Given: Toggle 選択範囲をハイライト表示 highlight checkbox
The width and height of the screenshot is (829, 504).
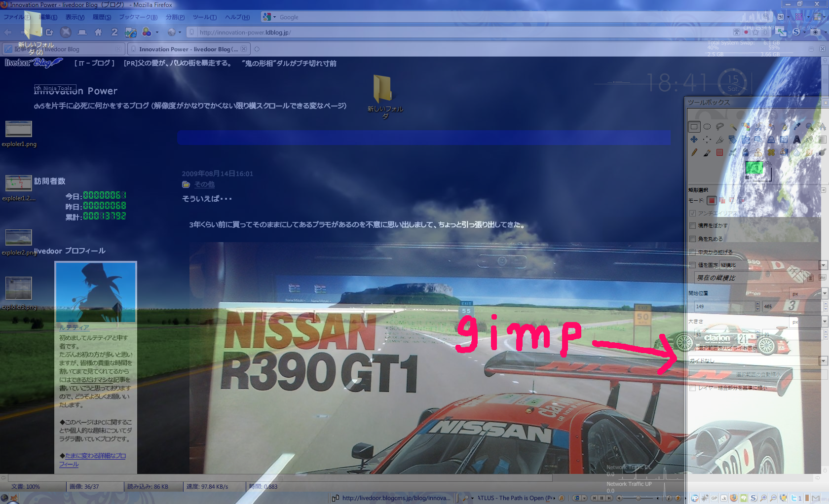Looking at the screenshot, I should pyautogui.click(x=692, y=348).
